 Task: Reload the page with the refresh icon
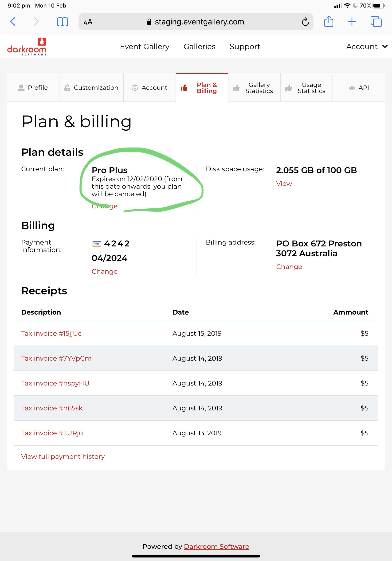305,22
